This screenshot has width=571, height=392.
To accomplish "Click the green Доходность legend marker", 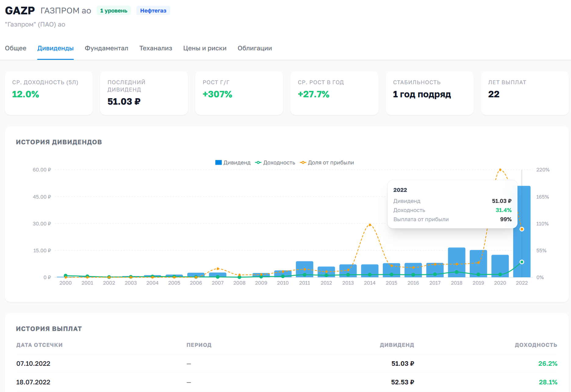I will click(258, 163).
